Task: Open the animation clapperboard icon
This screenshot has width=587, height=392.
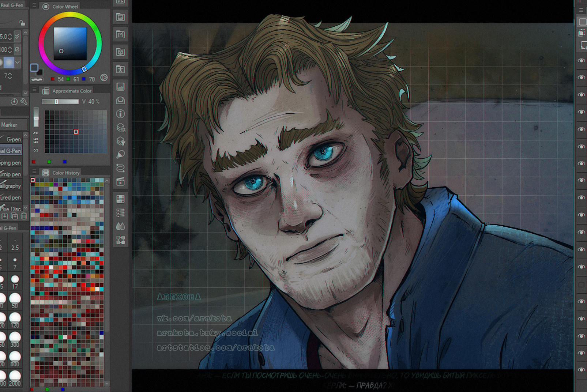Action: tap(120, 181)
